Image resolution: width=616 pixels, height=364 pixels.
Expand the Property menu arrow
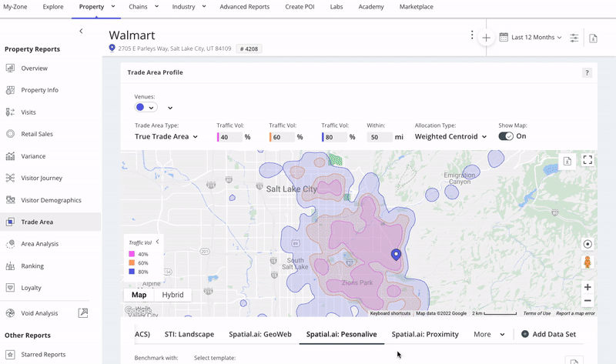pos(113,6)
